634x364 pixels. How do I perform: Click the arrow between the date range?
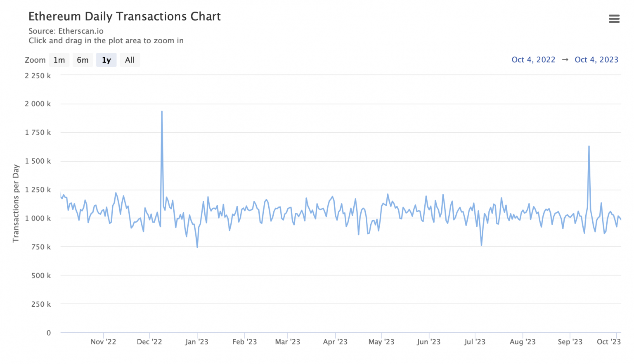click(565, 60)
